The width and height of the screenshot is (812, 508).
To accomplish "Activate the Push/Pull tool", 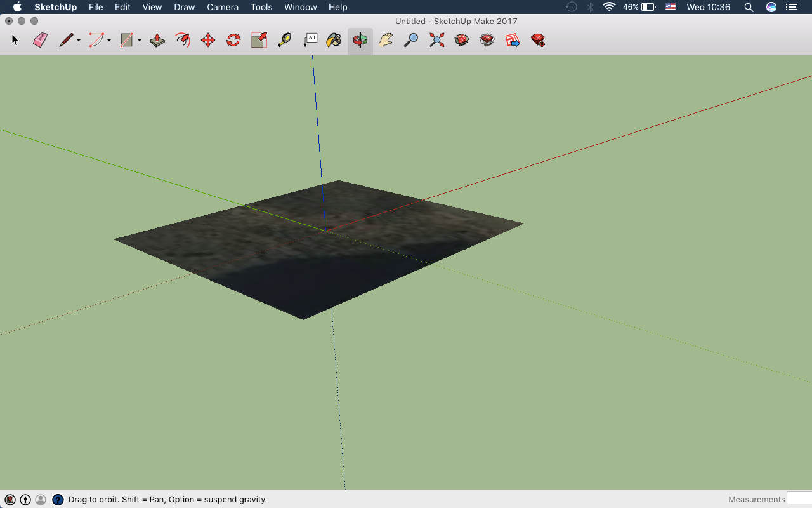I will 157,39.
